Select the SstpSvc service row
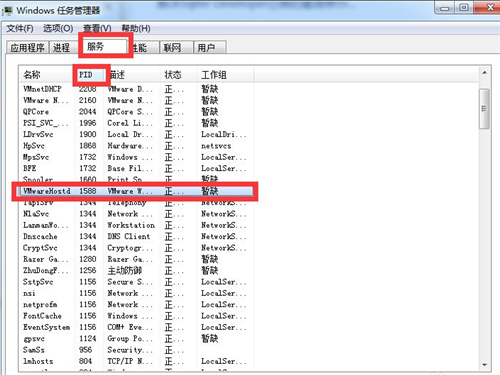 pos(137,282)
